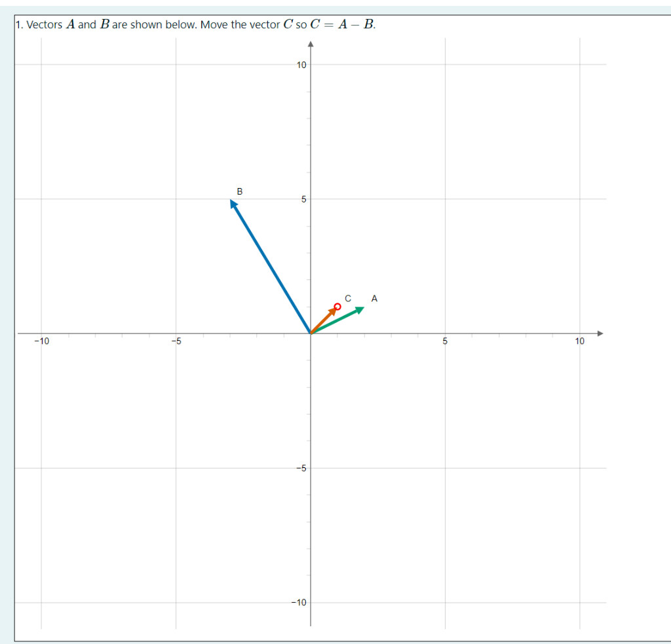Click the arrowhead of vector A

point(359,309)
